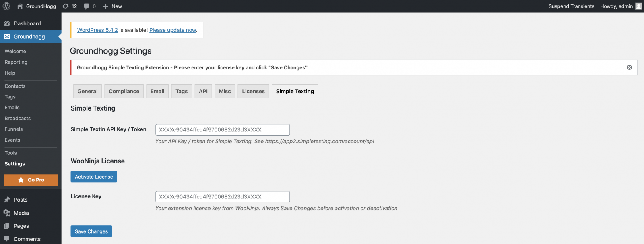
Task: Switch to the API tab
Action: coord(203,91)
